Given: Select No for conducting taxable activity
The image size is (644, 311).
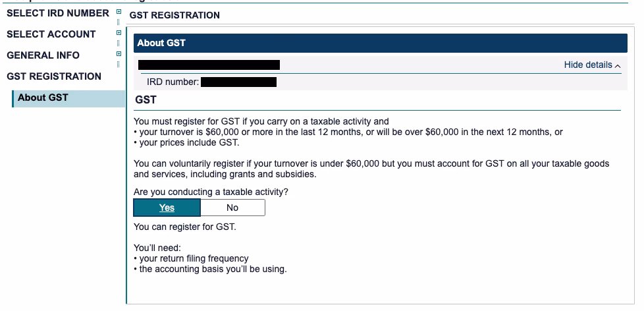Looking at the screenshot, I should [232, 208].
